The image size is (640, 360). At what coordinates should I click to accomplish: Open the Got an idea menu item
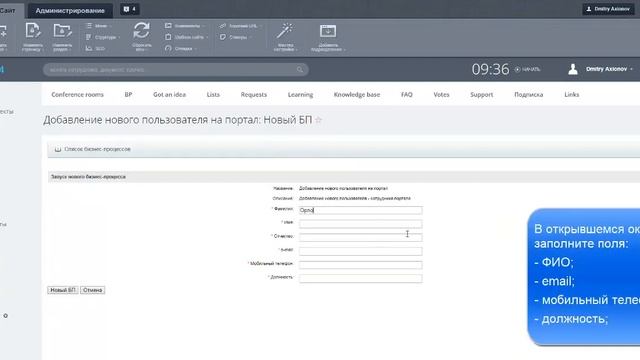169,94
